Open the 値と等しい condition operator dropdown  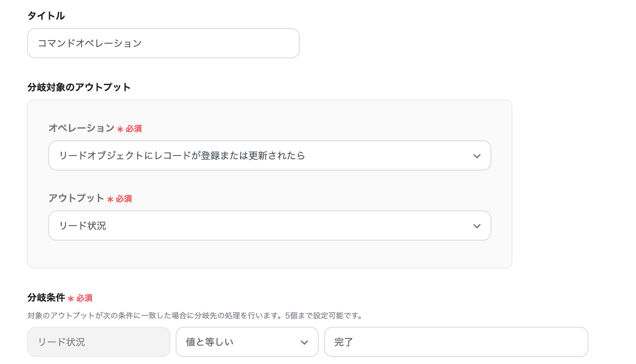coord(247,342)
